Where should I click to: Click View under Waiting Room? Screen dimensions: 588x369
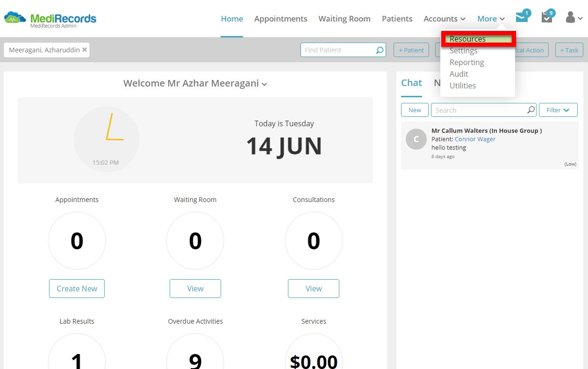[195, 289]
